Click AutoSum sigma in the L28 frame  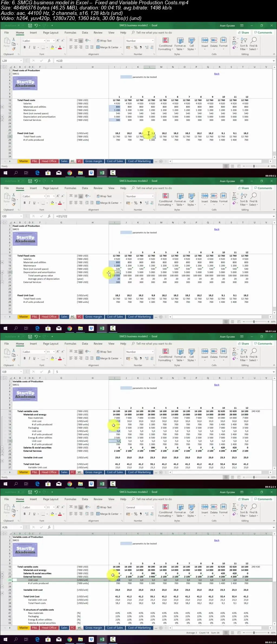(x=234, y=39)
